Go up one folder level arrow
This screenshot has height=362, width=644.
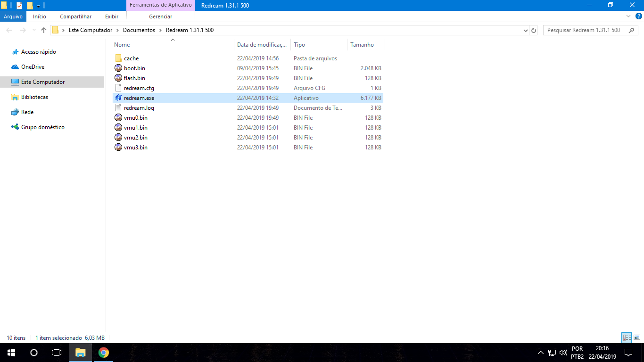tap(44, 30)
